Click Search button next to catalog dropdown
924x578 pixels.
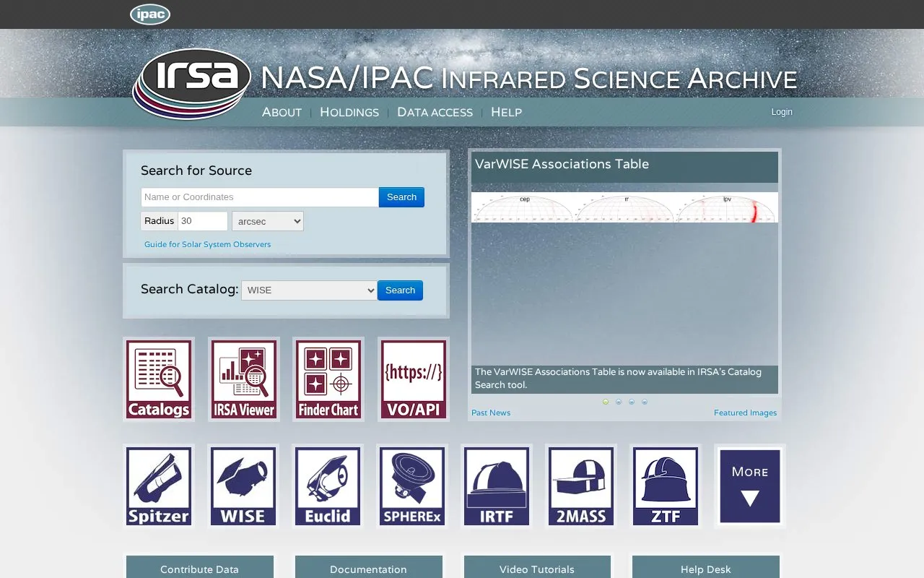pos(400,290)
